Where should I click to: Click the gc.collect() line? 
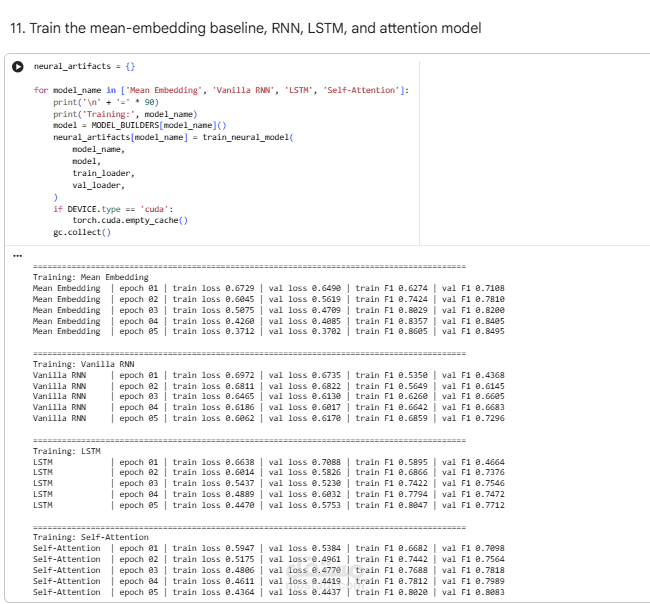(82, 232)
